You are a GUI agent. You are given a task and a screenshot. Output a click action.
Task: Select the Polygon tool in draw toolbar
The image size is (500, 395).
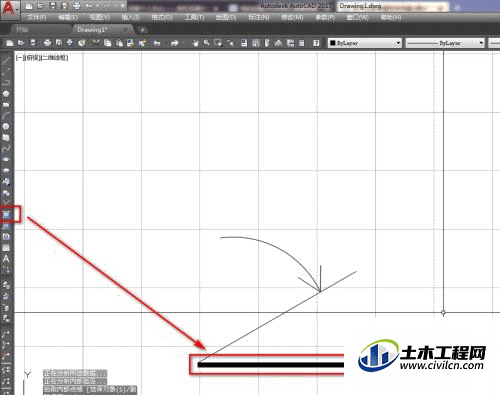(x=6, y=93)
